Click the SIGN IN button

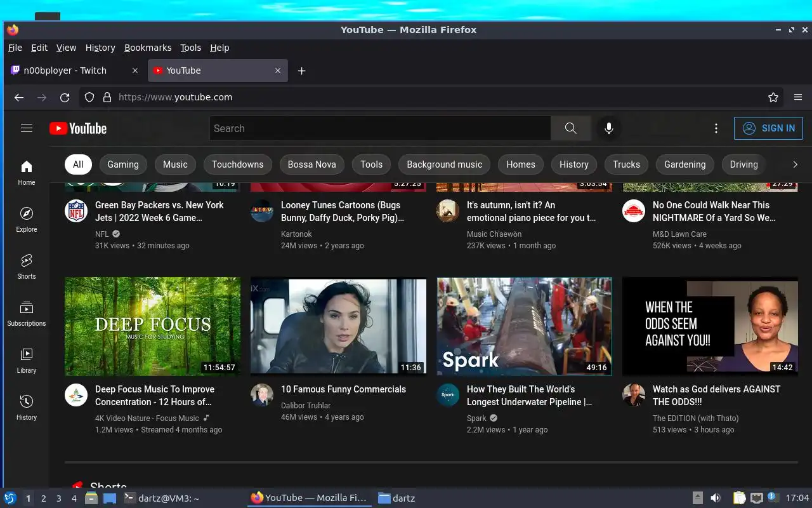pyautogui.click(x=768, y=128)
